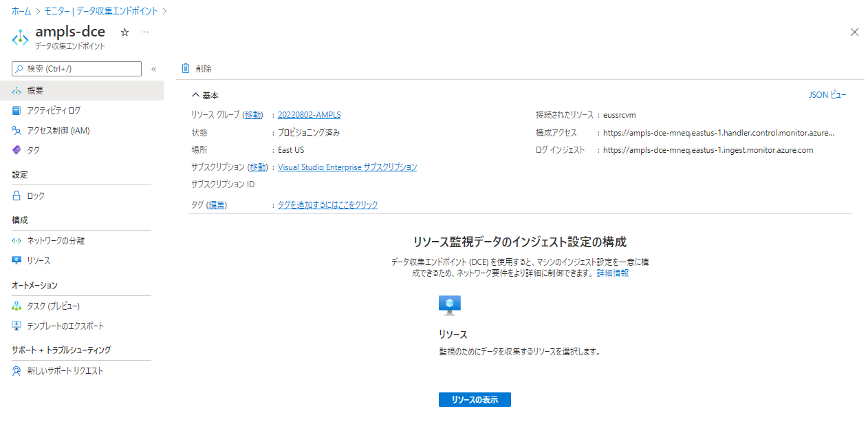The height and width of the screenshot is (422, 868).
Task: Focus the 検索 (Ctrl+/) search field
Action: pos(77,69)
